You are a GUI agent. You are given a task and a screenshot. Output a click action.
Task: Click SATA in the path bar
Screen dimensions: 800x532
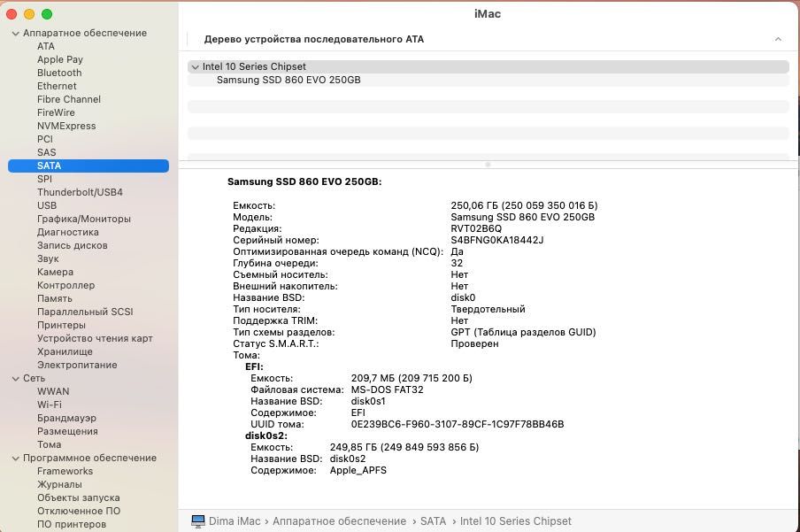(x=433, y=521)
